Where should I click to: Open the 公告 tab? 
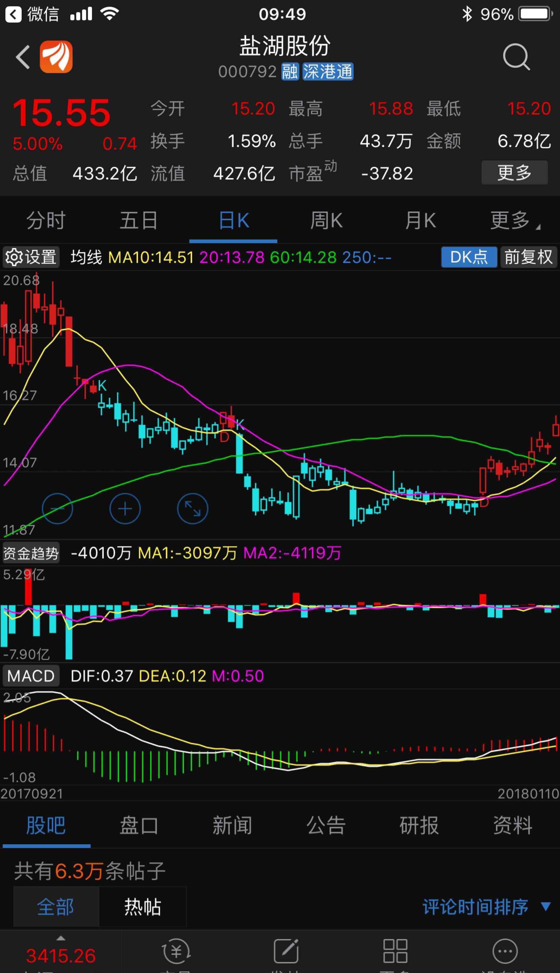pos(326,825)
